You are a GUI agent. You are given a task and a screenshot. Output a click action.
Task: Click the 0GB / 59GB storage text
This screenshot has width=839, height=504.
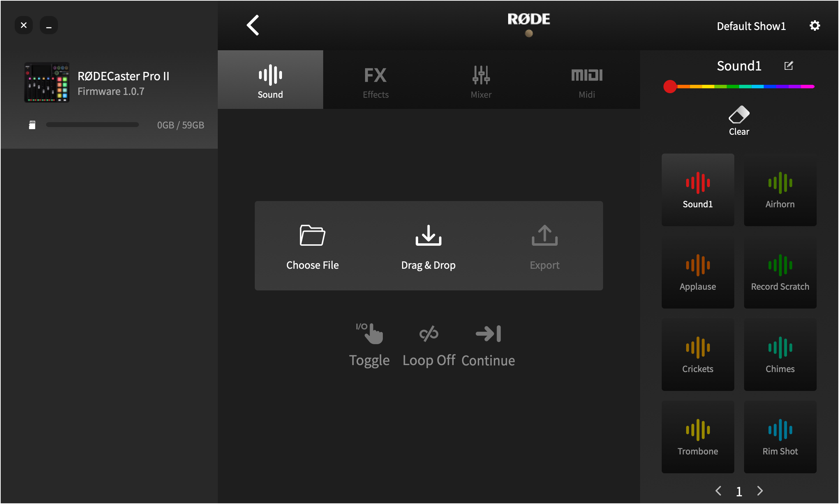[180, 125]
